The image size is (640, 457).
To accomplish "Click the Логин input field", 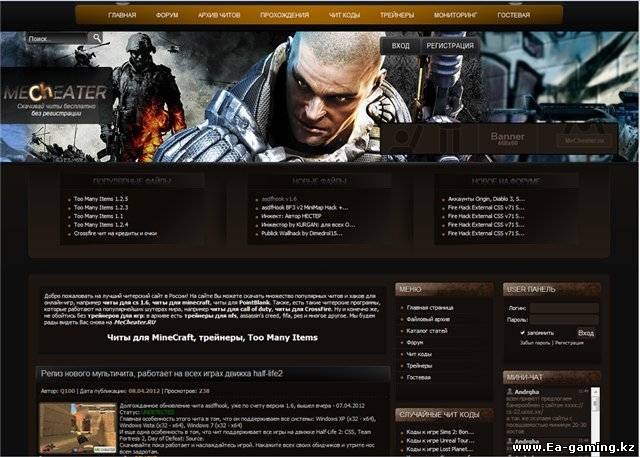I will click(564, 308).
